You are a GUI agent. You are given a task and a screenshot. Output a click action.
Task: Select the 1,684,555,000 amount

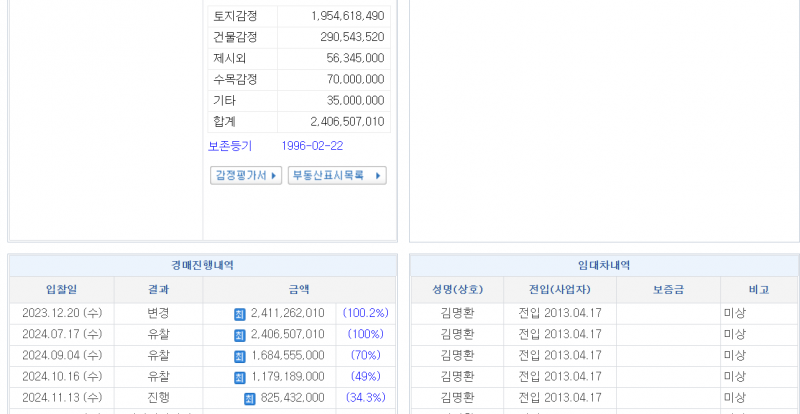coord(288,355)
